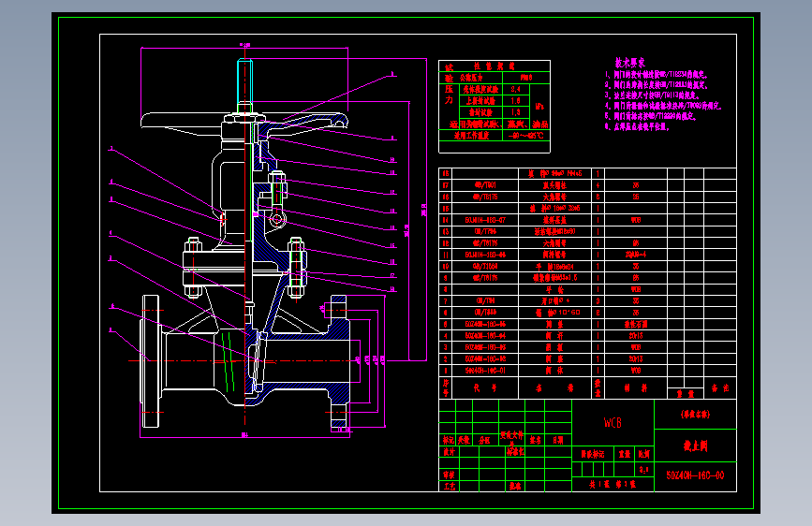
Task: Select the MPa unit label
Action: click(539, 106)
